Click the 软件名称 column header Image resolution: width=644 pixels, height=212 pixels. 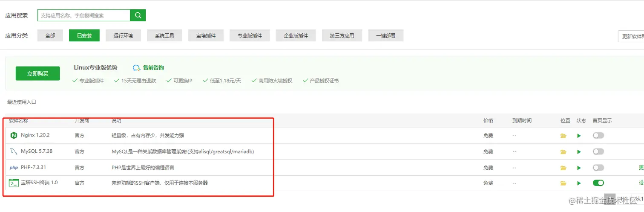(x=18, y=121)
